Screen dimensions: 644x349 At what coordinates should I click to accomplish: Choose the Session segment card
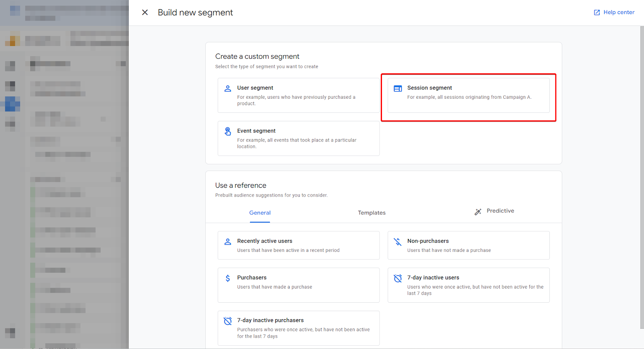pyautogui.click(x=469, y=96)
